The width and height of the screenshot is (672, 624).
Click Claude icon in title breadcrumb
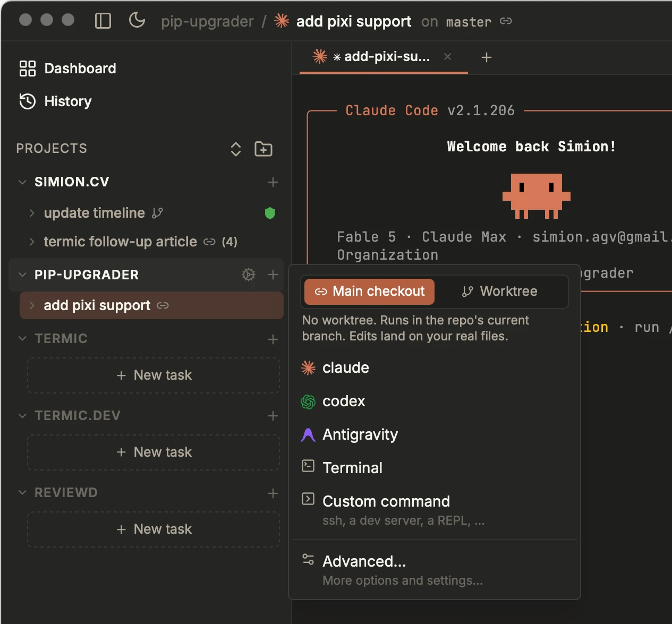pyautogui.click(x=282, y=21)
